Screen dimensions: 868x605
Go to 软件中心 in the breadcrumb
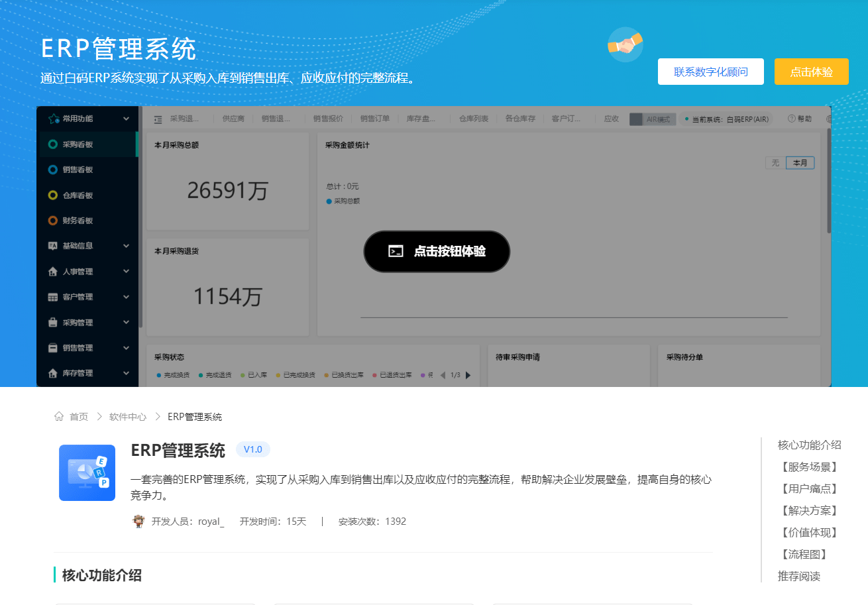tap(128, 417)
